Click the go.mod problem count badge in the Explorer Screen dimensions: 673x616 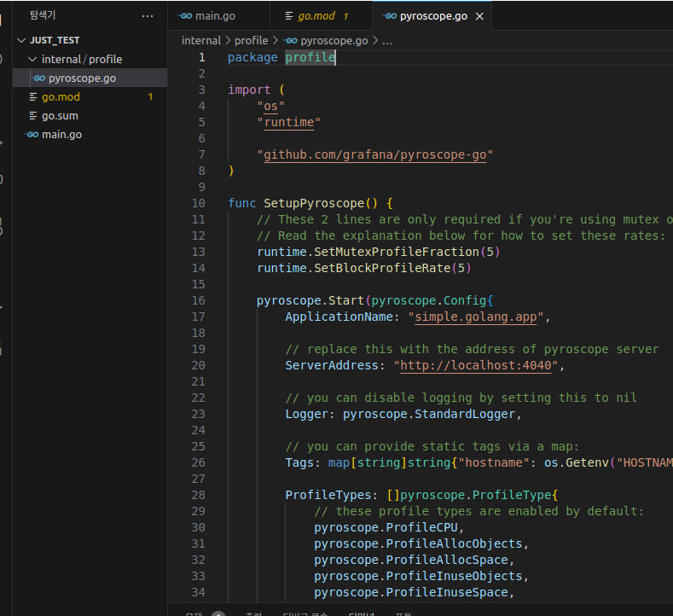coord(150,97)
